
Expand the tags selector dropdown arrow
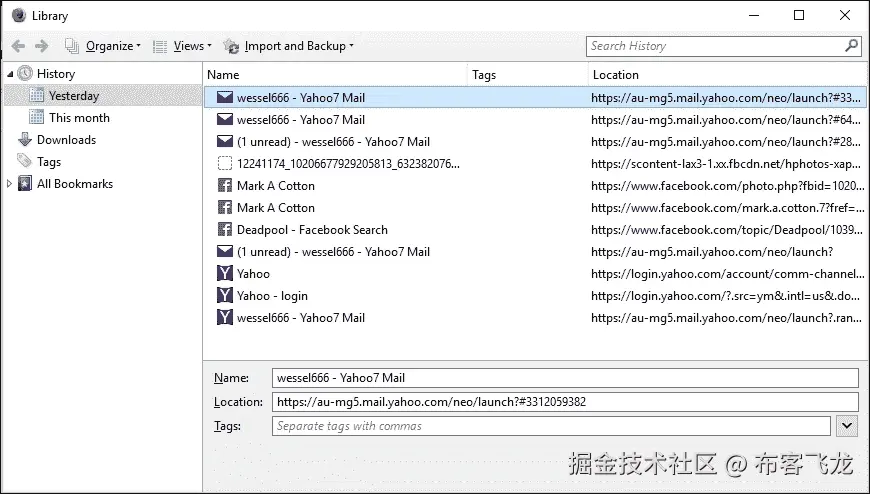847,426
